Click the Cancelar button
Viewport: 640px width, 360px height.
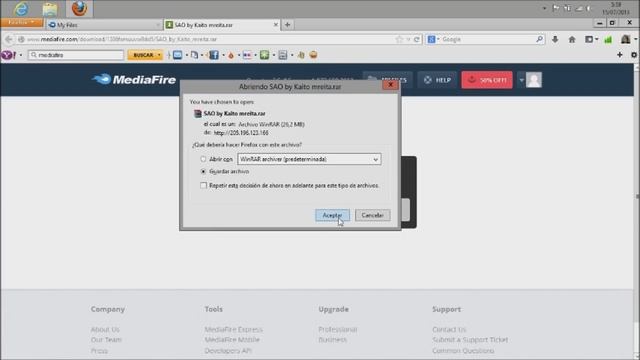pos(372,216)
